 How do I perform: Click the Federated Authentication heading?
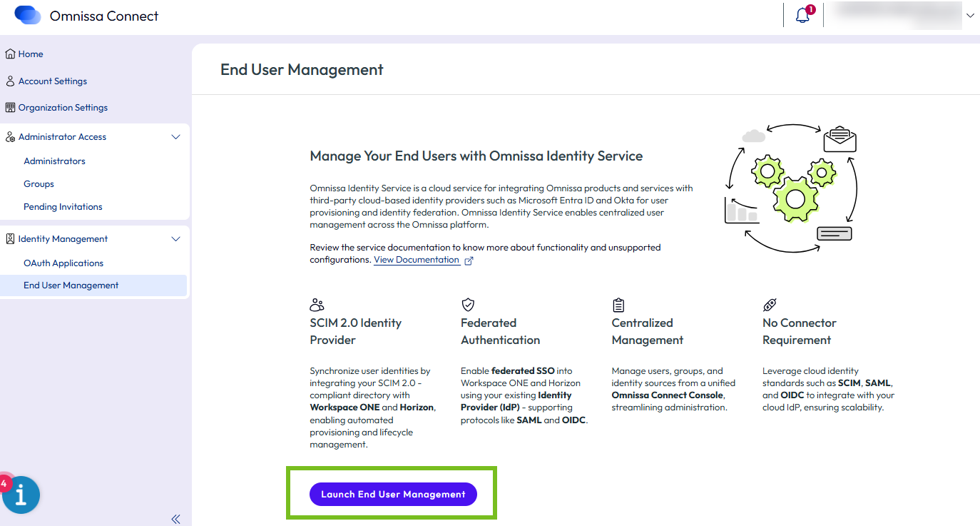click(500, 331)
